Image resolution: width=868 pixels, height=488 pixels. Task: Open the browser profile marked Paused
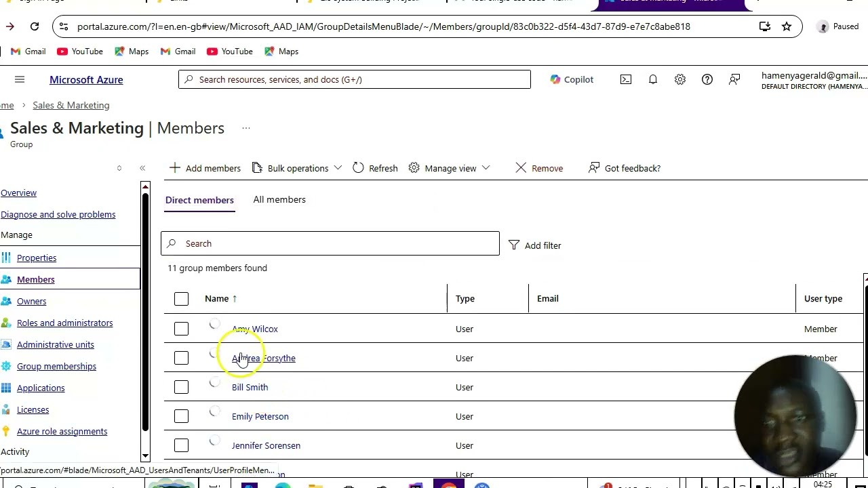coord(838,26)
